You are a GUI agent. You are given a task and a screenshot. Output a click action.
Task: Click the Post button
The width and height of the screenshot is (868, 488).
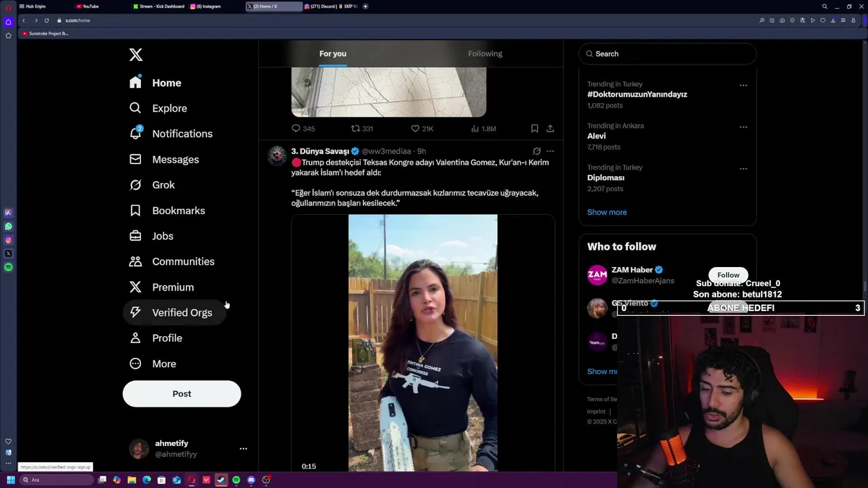182,394
